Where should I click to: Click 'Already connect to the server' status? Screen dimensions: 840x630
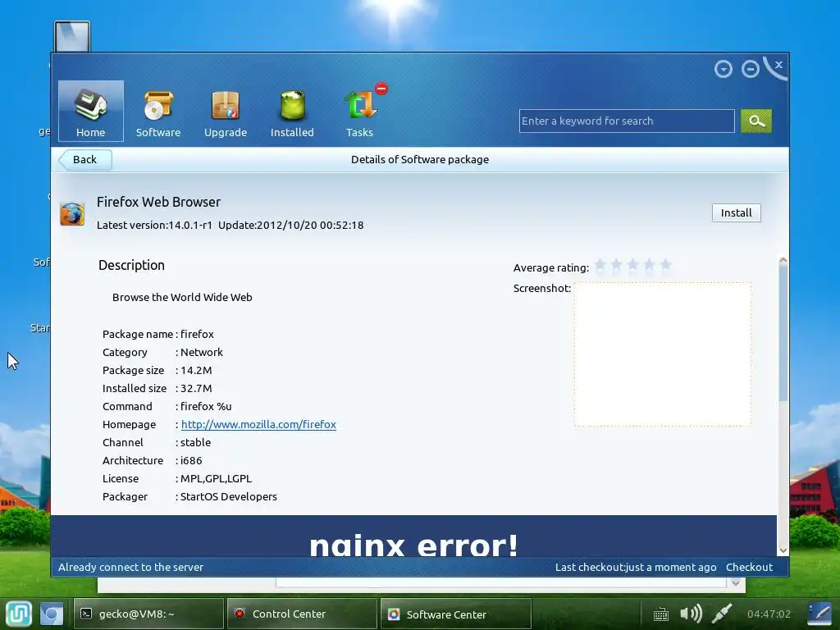point(130,567)
